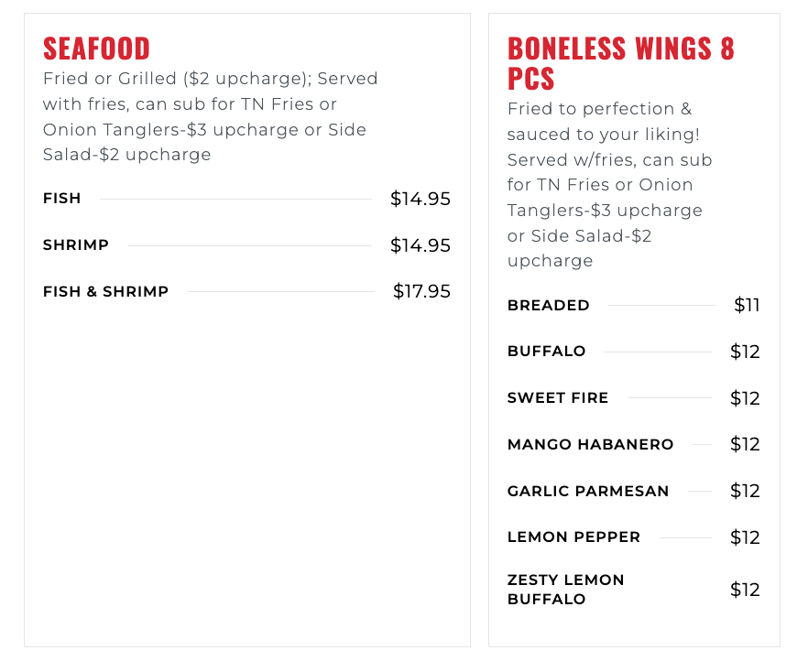
Task: Select the BREADED wings item
Action: click(548, 306)
